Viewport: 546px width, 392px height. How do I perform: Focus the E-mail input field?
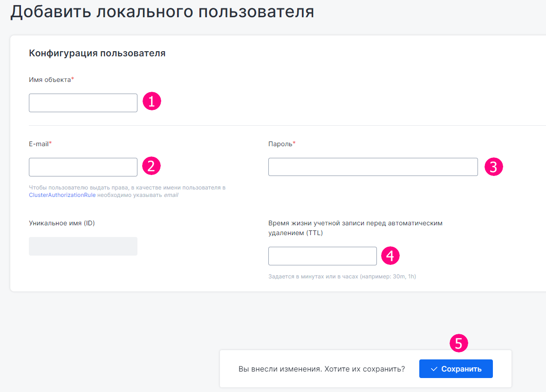83,167
